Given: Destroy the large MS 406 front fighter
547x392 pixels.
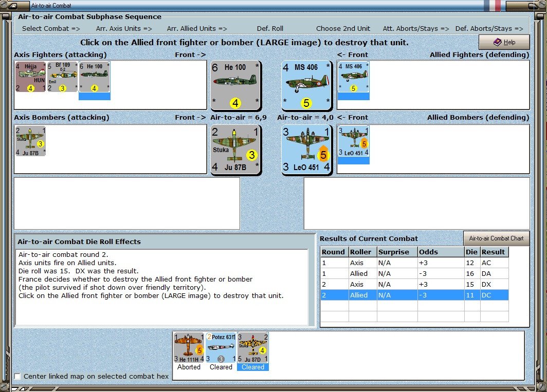Looking at the screenshot, I should pyautogui.click(x=306, y=85).
